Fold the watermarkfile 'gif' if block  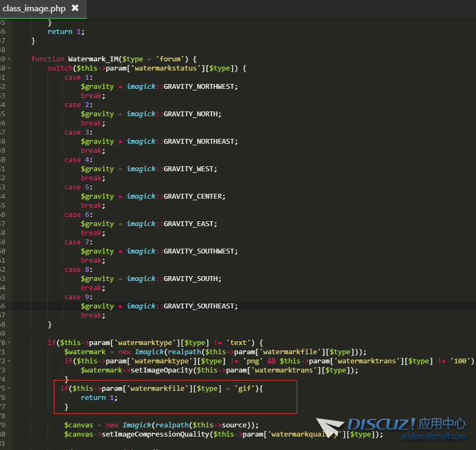coord(9,389)
